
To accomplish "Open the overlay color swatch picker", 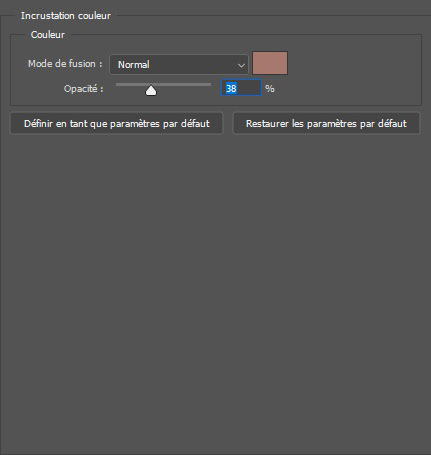I will click(270, 63).
